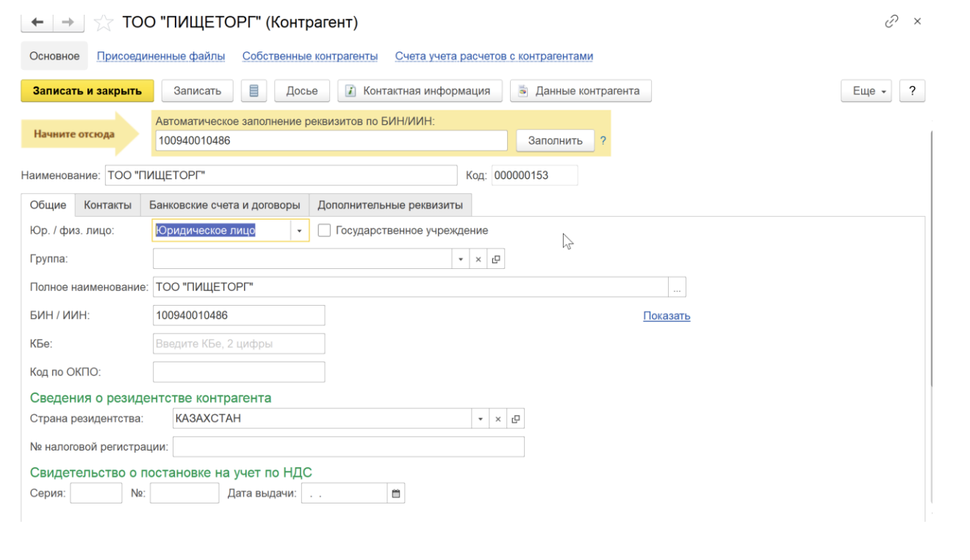Click the back navigation arrow

pos(38,23)
